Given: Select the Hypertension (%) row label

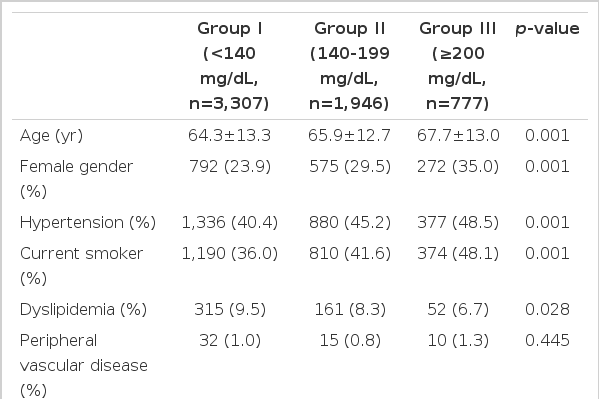Looking at the screenshot, I should point(88,222).
